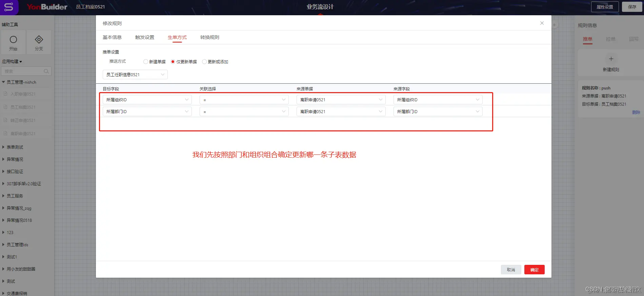Viewport: 644px width, 296px height.
Task: Click document icon beside 转正申请0521
Action: [5, 120]
